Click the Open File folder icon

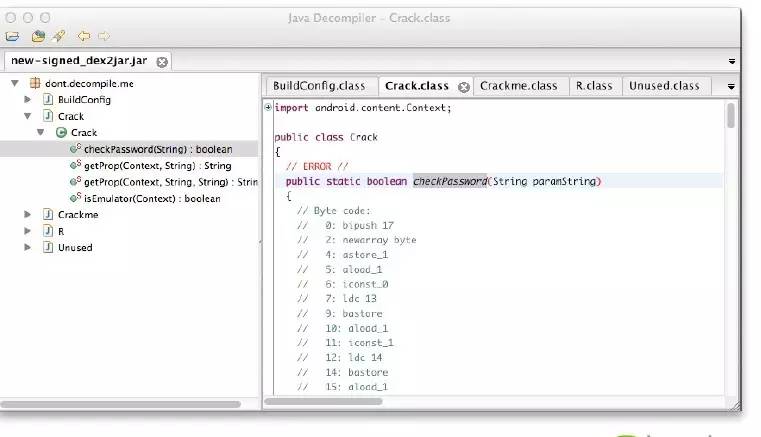[12, 37]
